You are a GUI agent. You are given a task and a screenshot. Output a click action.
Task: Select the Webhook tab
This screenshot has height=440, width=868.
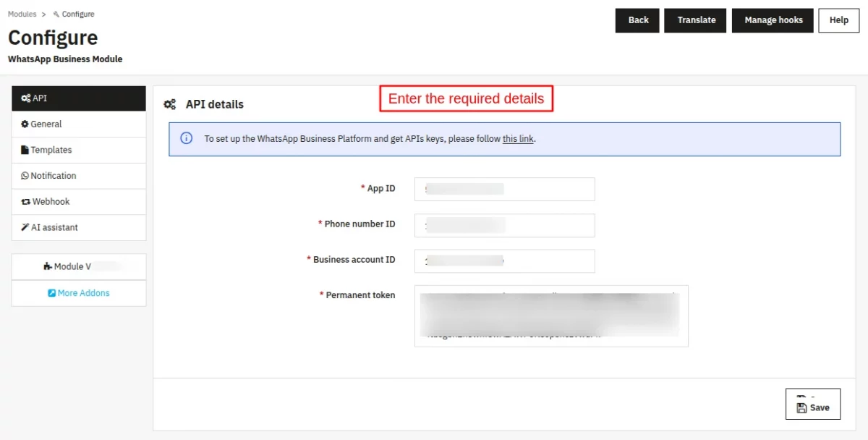pyautogui.click(x=79, y=202)
